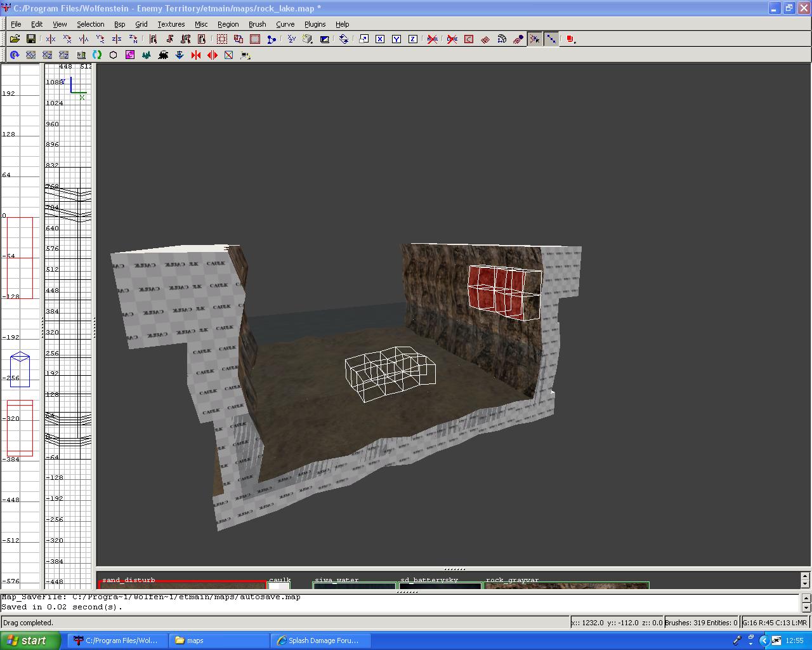Toggle don't select curved brushes
Viewport: 812px width, 650px height.
[452, 39]
